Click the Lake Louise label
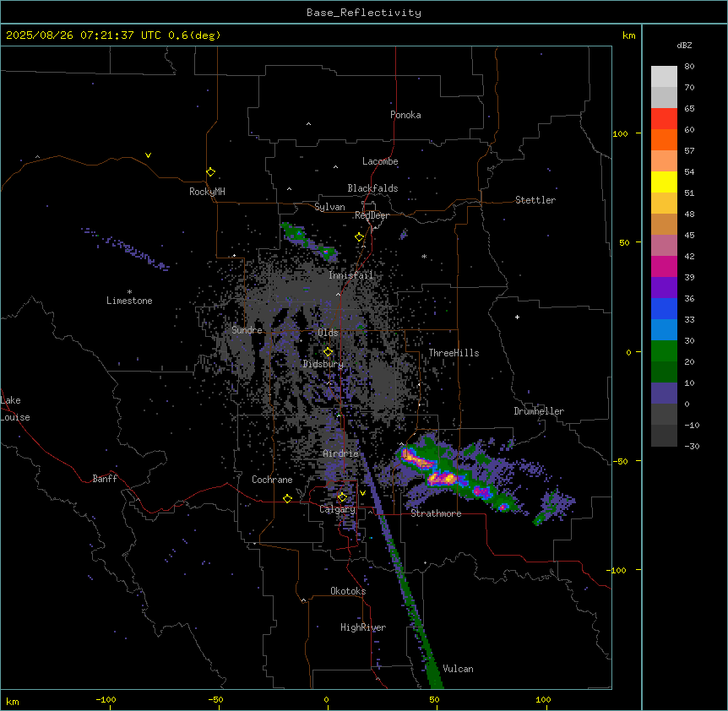This screenshot has width=728, height=711. tap(15, 409)
